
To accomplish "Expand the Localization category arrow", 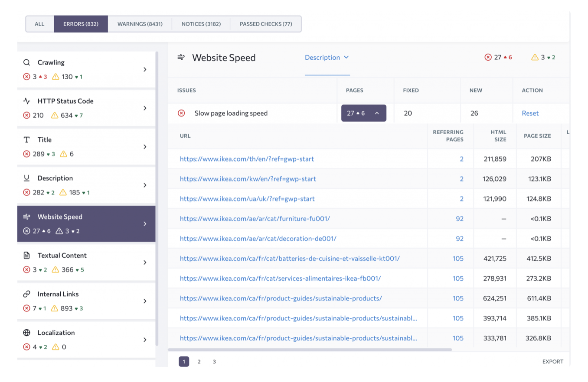I will [145, 340].
